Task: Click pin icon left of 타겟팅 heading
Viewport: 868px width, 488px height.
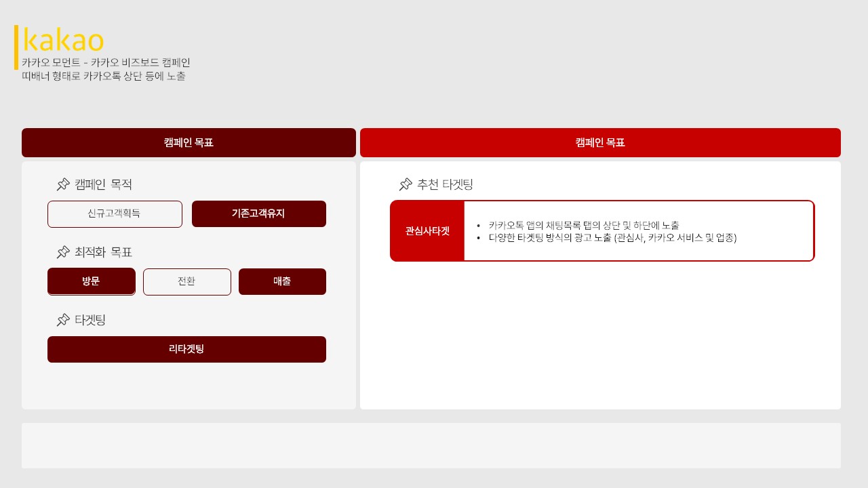Action: pyautogui.click(x=63, y=320)
